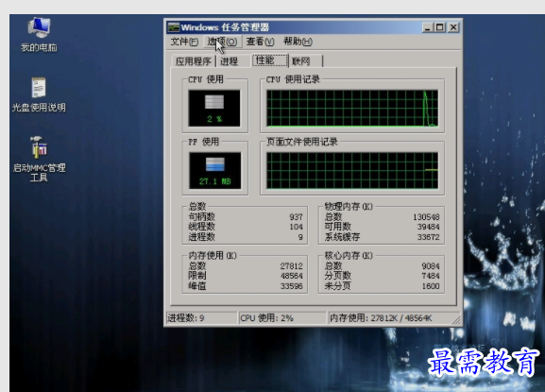Viewport: 545px width, 392px height.
Task: Open the 选项(O) menu
Action: (222, 42)
